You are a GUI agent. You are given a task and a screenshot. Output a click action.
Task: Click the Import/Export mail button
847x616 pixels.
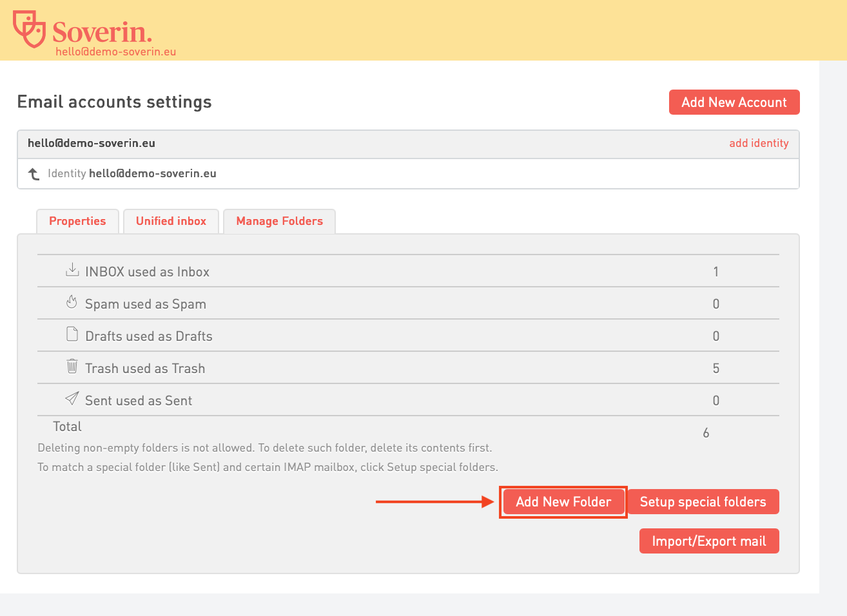[x=708, y=541]
